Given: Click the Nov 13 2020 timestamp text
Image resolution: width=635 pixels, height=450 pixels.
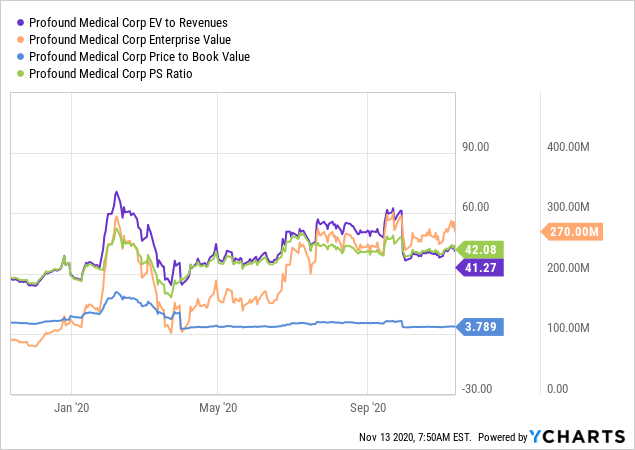Looking at the screenshot, I should tap(415, 437).
